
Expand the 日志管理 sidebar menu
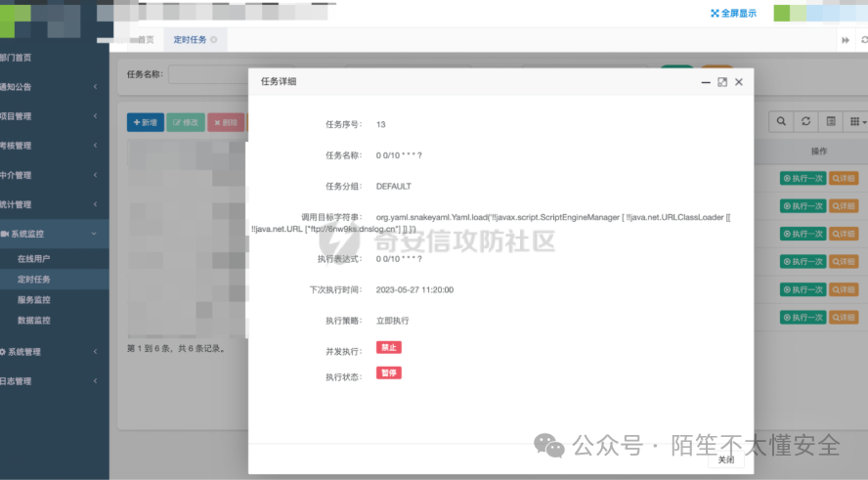pos(55,381)
